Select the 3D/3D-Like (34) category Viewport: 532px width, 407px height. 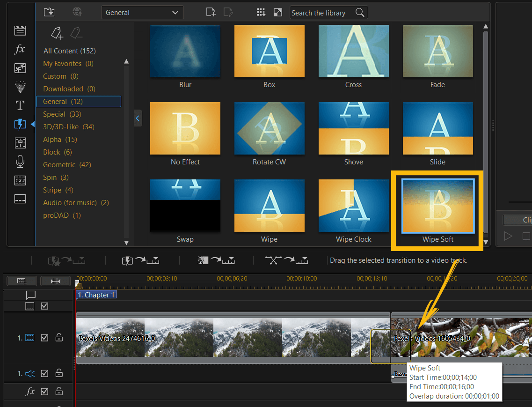(69, 127)
